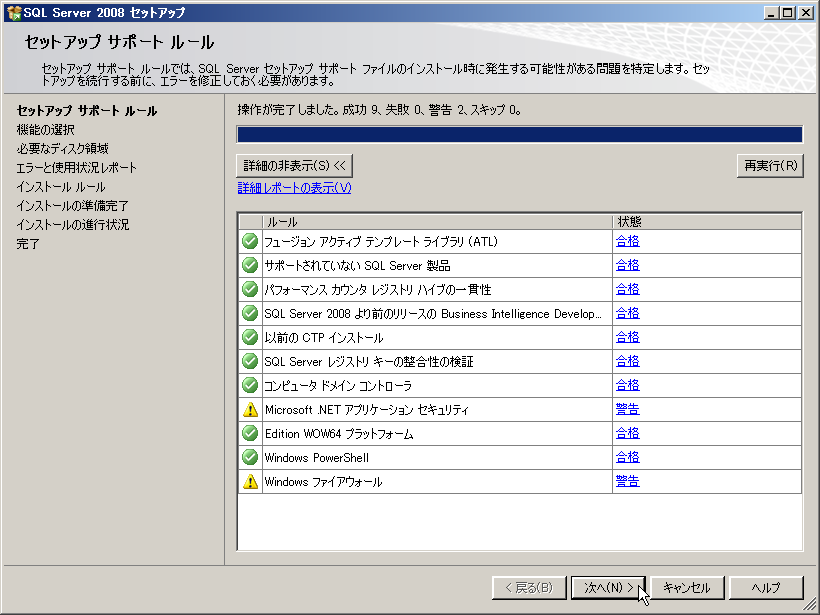Click rule text サポートされていない SQL Server 製品
820x615 pixels.
pos(357,266)
